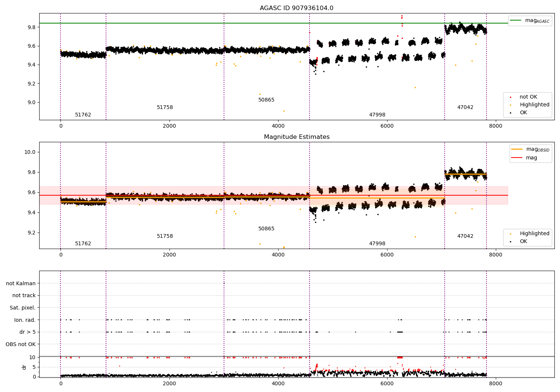Screen dimensions: 560x392
Task: Click the red marker beside 'not OK' legend entry
Action: [511, 97]
